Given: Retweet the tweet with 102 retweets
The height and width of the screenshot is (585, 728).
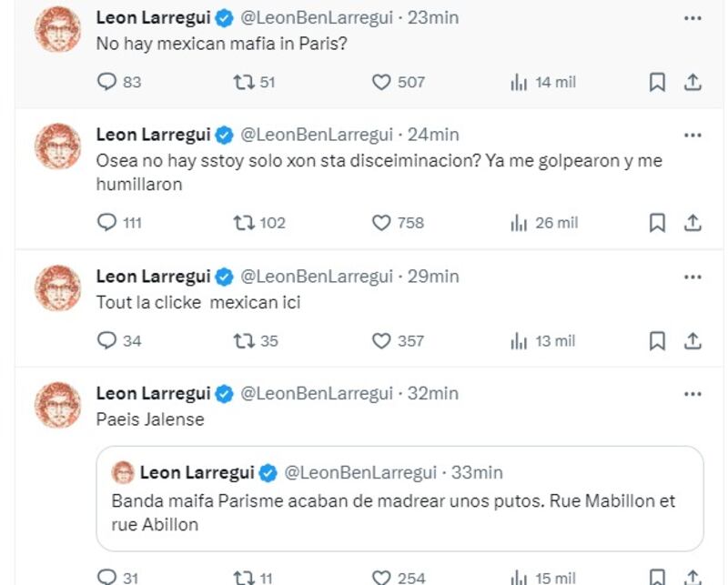Looking at the screenshot, I should pyautogui.click(x=259, y=223).
